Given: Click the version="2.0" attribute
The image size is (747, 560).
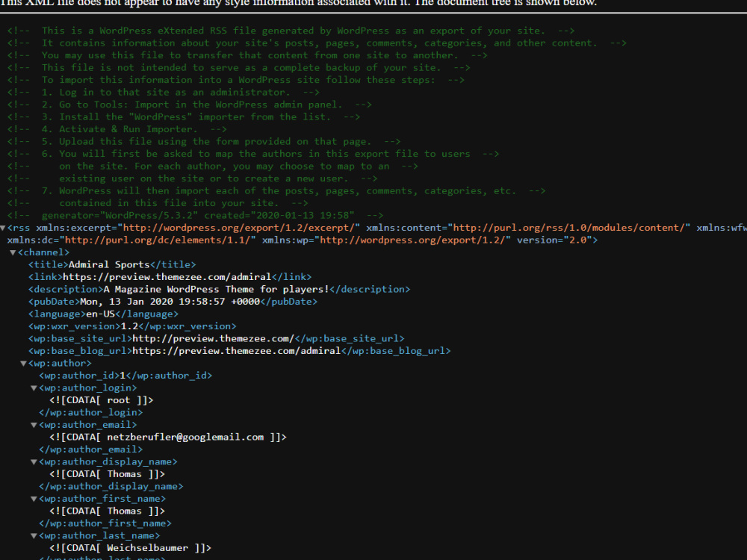Looking at the screenshot, I should click(554, 240).
